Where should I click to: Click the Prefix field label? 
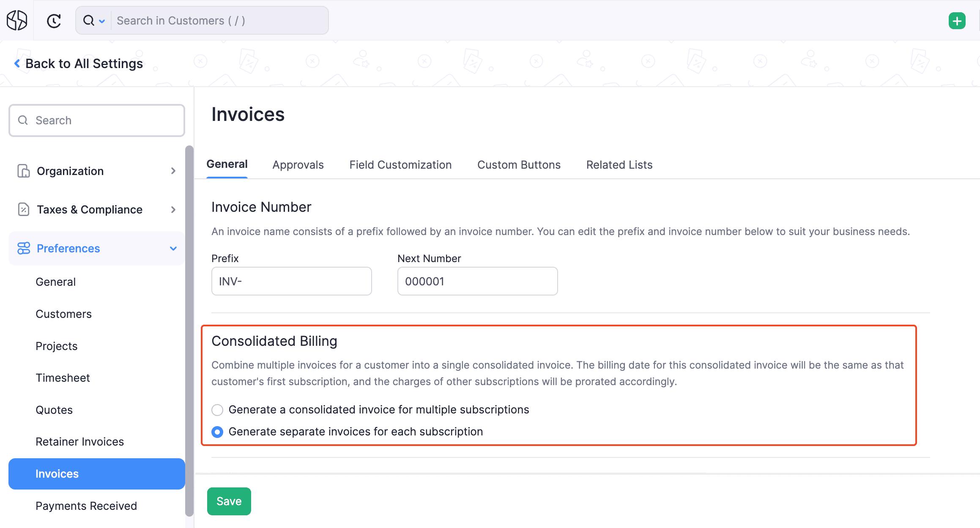[225, 258]
